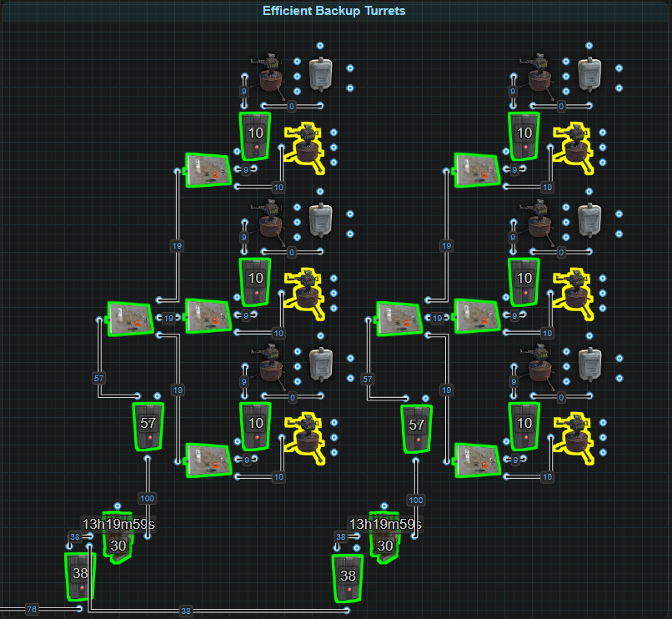Image resolution: width=672 pixels, height=619 pixels.
Task: Select the top 10 branch in left circuit
Action: (x=255, y=137)
